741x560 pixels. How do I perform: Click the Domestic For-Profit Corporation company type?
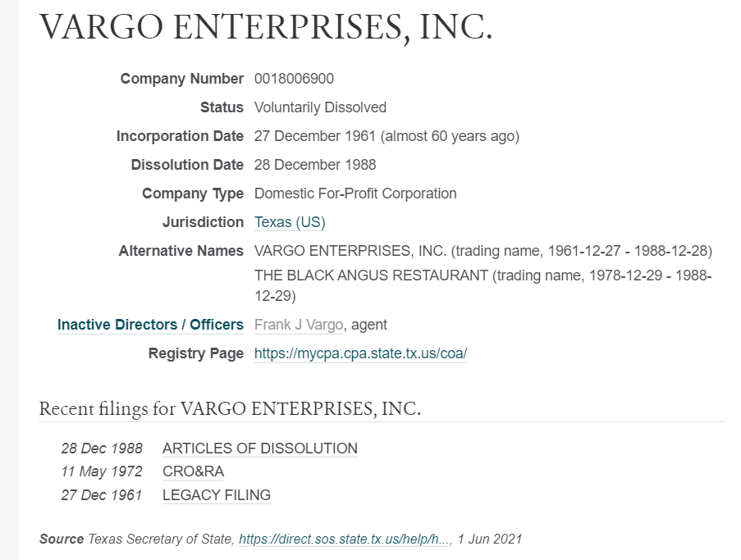(355, 193)
